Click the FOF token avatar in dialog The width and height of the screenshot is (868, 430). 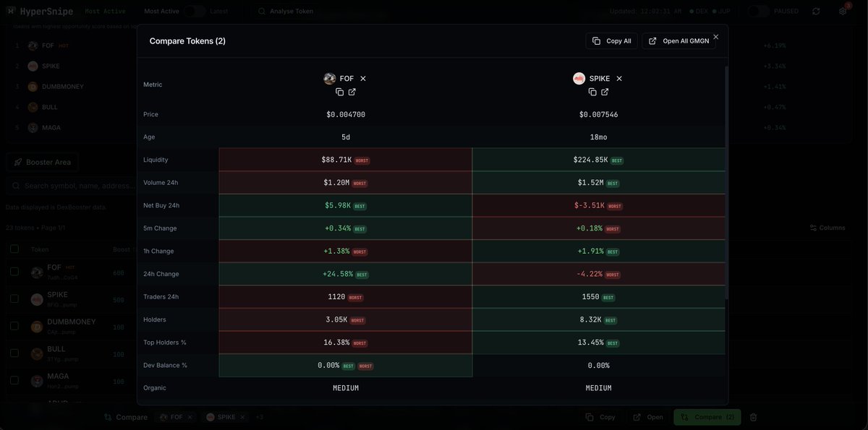tap(330, 79)
